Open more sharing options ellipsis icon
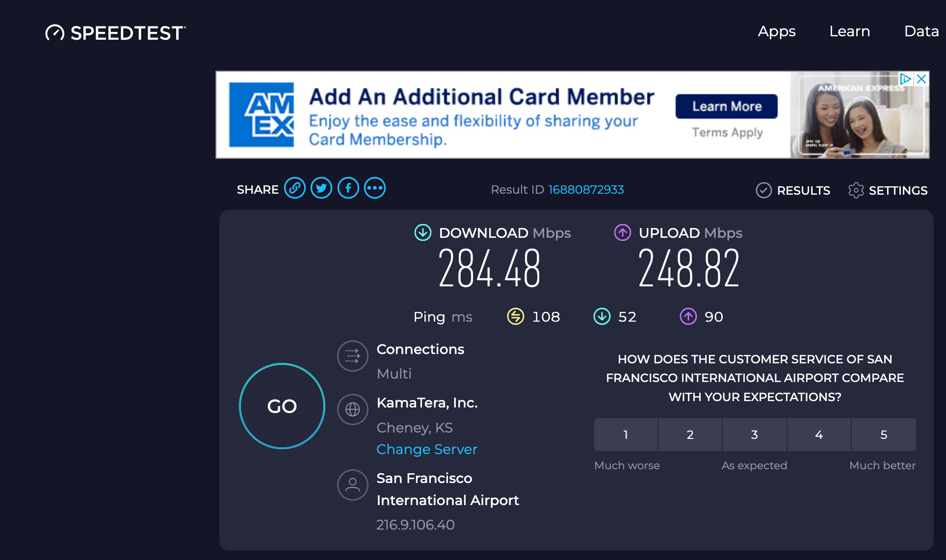This screenshot has width=946, height=560. tap(375, 188)
